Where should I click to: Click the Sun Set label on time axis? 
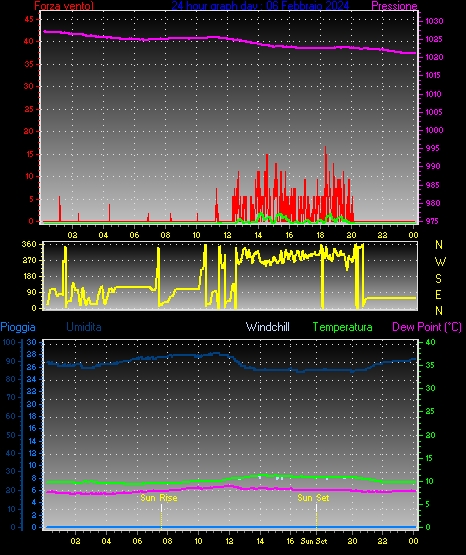tap(313, 541)
